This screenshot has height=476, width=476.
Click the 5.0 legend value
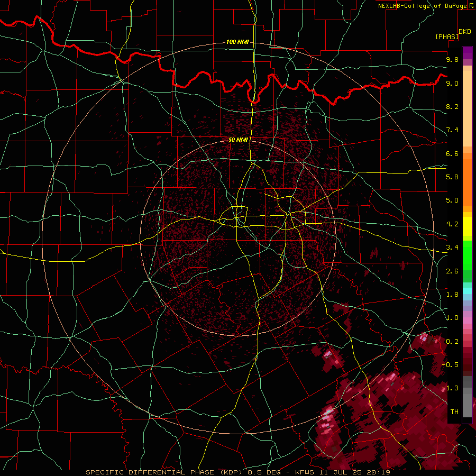[452, 200]
